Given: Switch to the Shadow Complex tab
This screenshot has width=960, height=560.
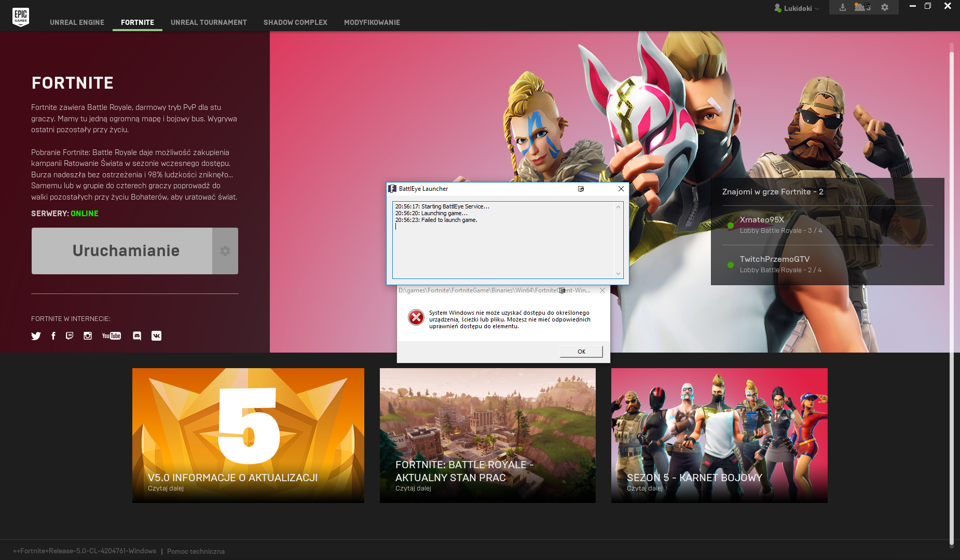Looking at the screenshot, I should [x=295, y=22].
